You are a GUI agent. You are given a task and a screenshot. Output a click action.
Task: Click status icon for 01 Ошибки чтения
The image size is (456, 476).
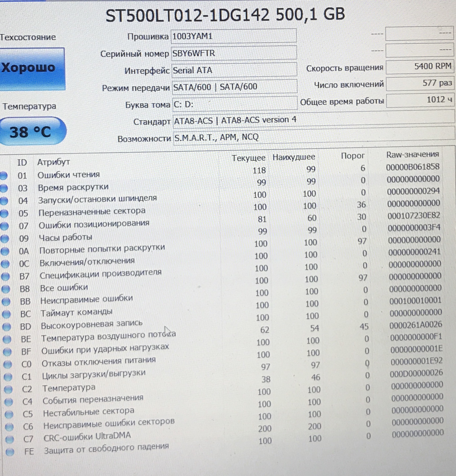pos(3,175)
